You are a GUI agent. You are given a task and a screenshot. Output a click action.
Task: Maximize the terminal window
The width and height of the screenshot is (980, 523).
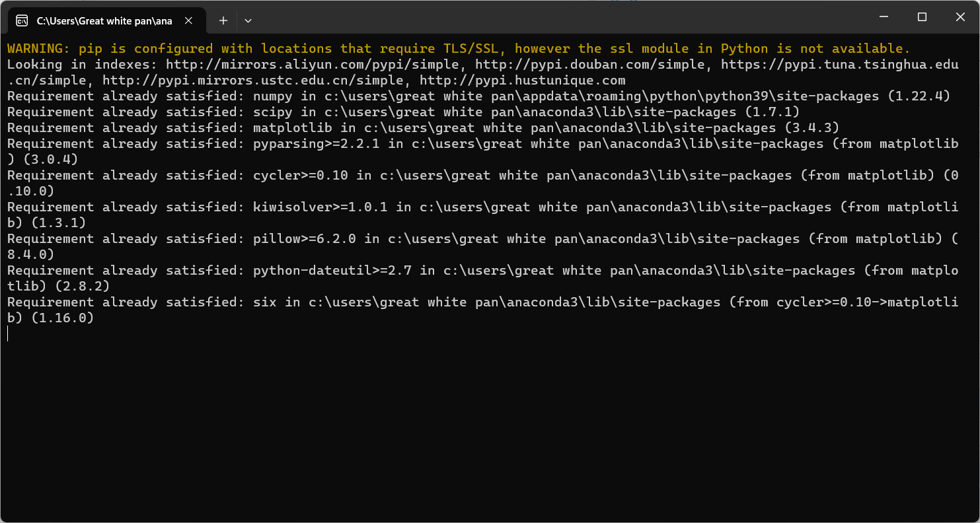click(x=922, y=17)
